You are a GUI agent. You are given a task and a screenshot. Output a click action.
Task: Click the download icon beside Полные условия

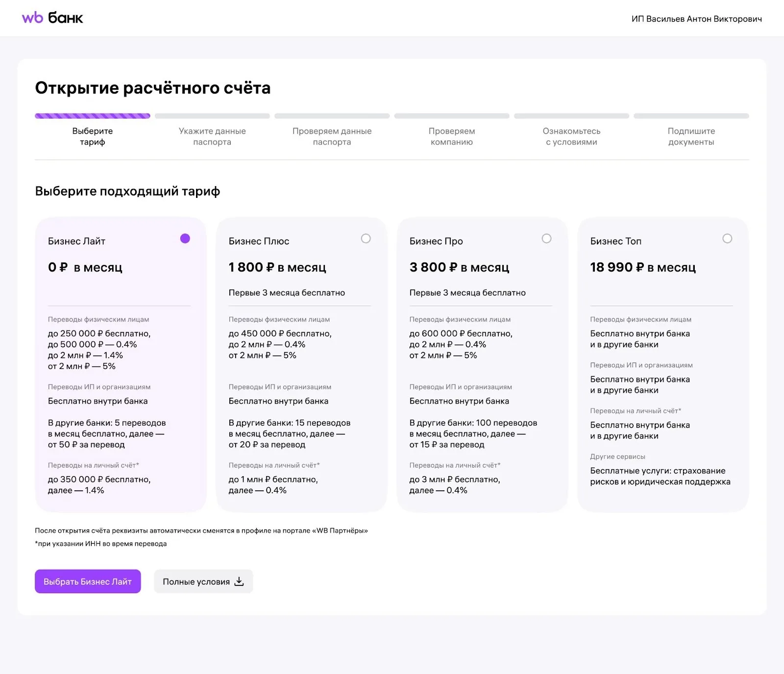[239, 581]
